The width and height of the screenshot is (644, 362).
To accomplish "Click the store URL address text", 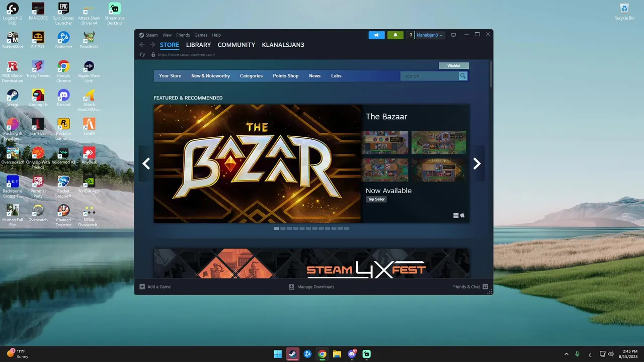I will tap(186, 54).
